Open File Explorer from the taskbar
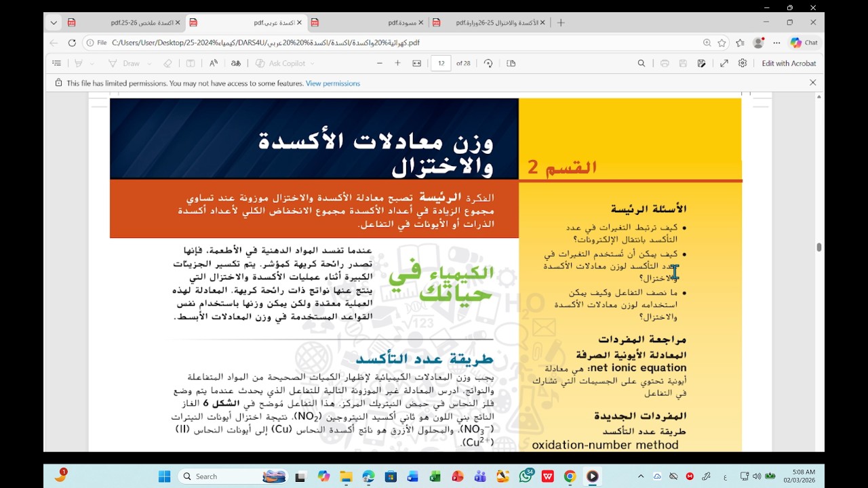Screen dimensions: 868x488 pyautogui.click(x=346, y=476)
